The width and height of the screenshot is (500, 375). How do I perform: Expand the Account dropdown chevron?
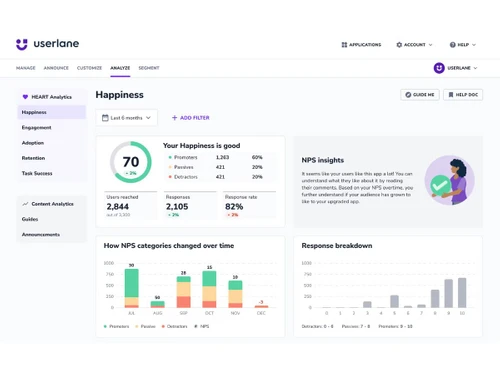[430, 45]
